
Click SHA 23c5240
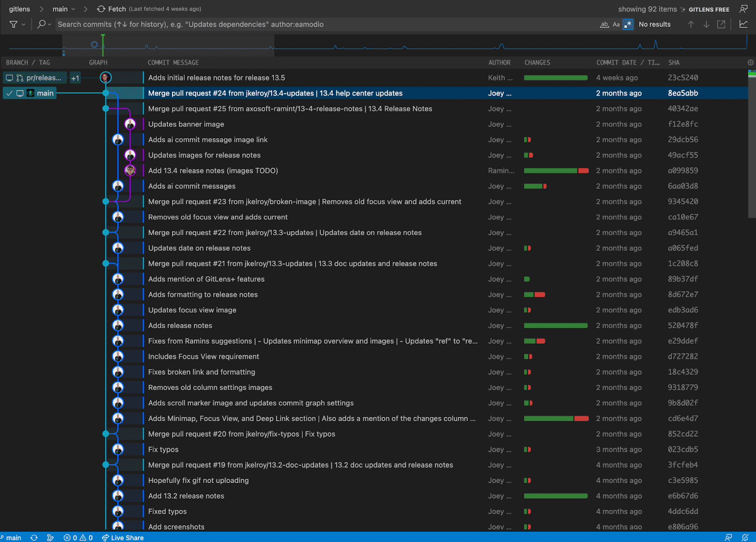pos(683,77)
